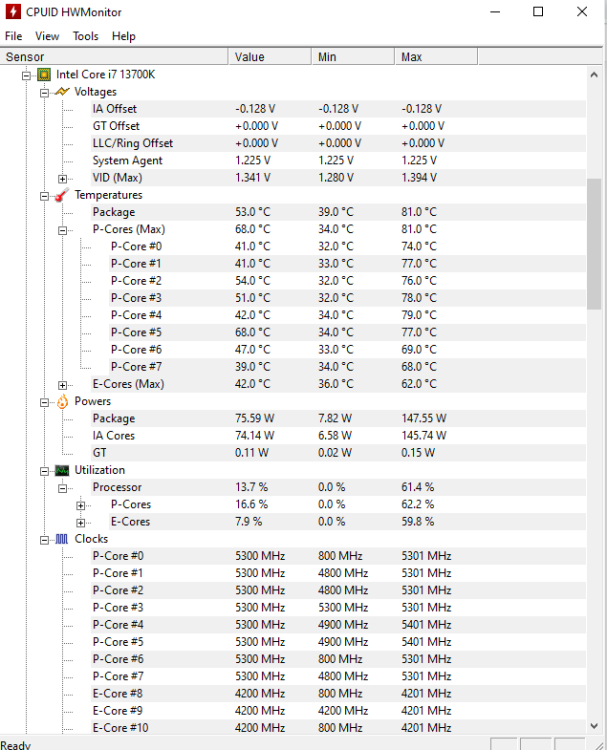The height and width of the screenshot is (750, 607).
Task: Click the 1.394 V max VID value
Action: pos(419,178)
